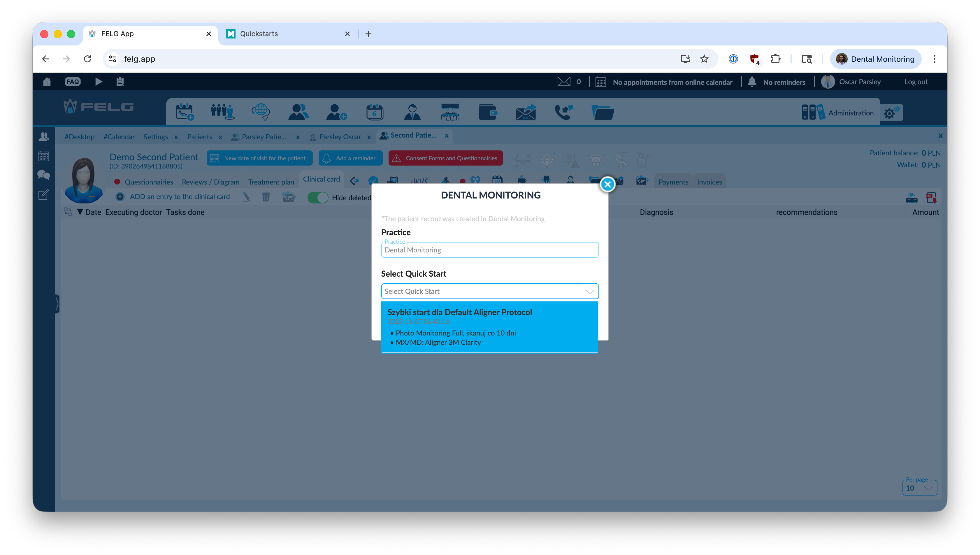Viewport: 980px width, 555px height.
Task: Click the add new patient icon
Action: (x=336, y=112)
